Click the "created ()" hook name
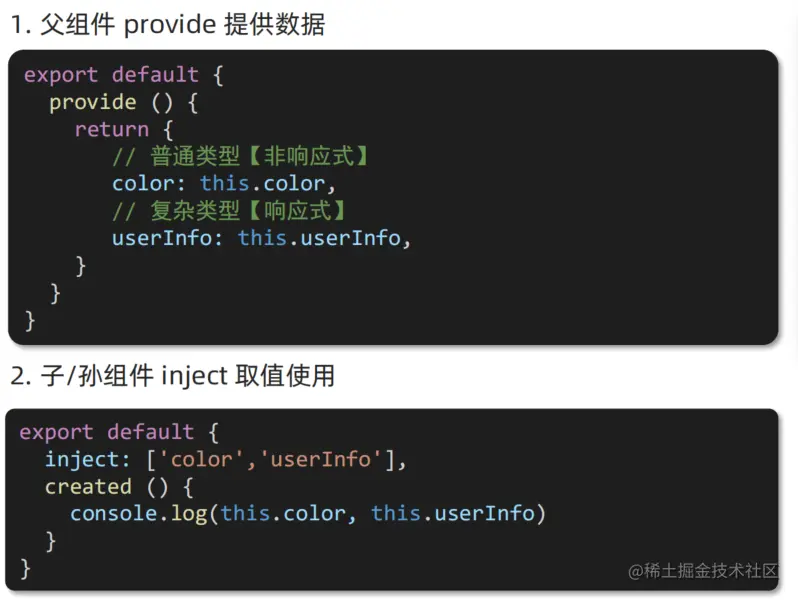798x600 pixels. pos(88,486)
